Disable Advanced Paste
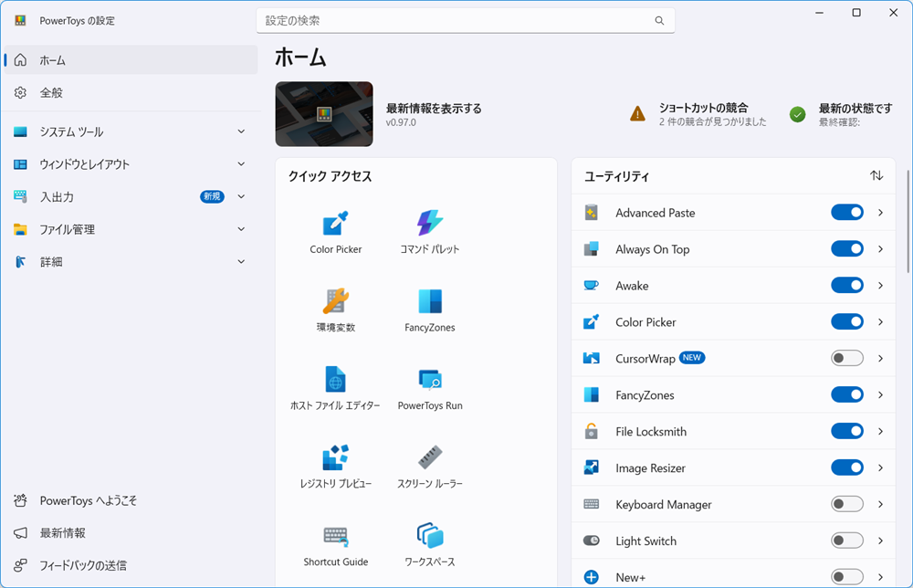The width and height of the screenshot is (913, 588). pos(846,212)
